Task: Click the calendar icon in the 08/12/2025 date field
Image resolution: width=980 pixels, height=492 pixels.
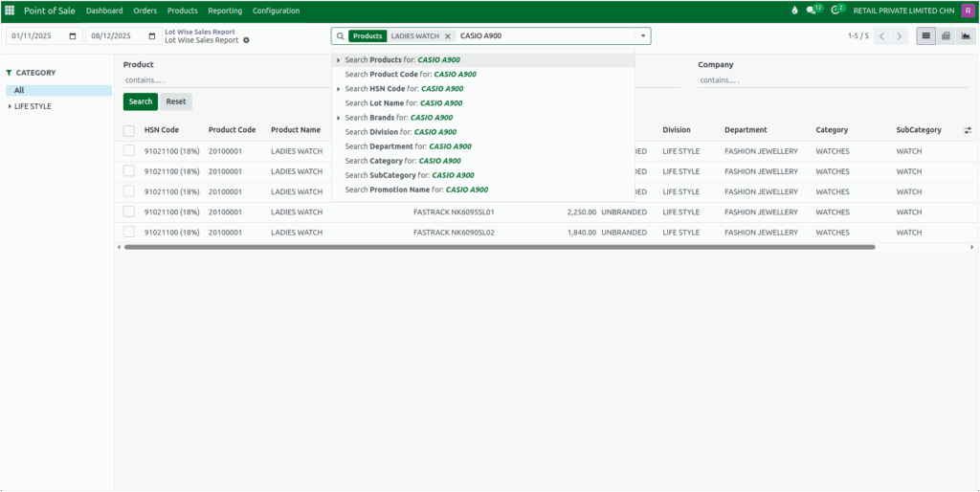Action: click(x=152, y=36)
